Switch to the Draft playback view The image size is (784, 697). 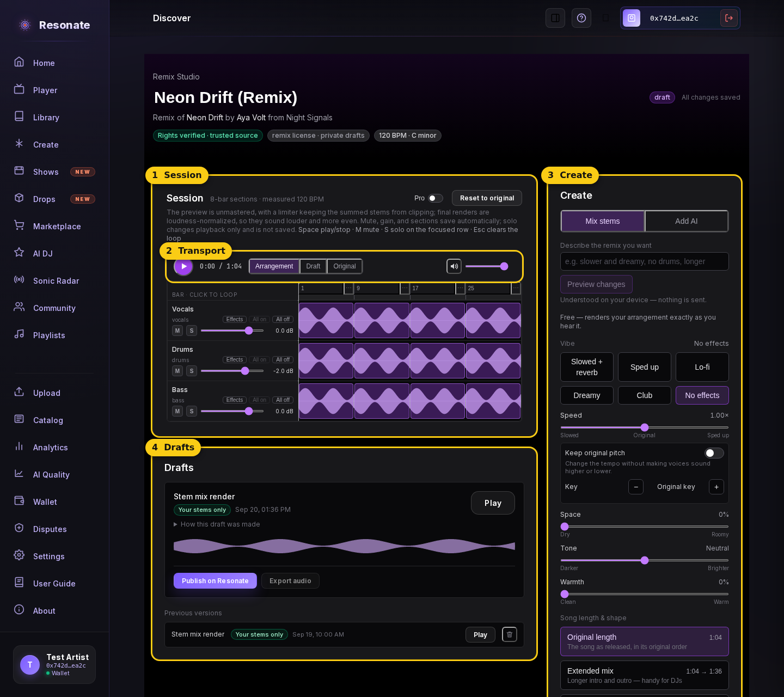point(313,266)
